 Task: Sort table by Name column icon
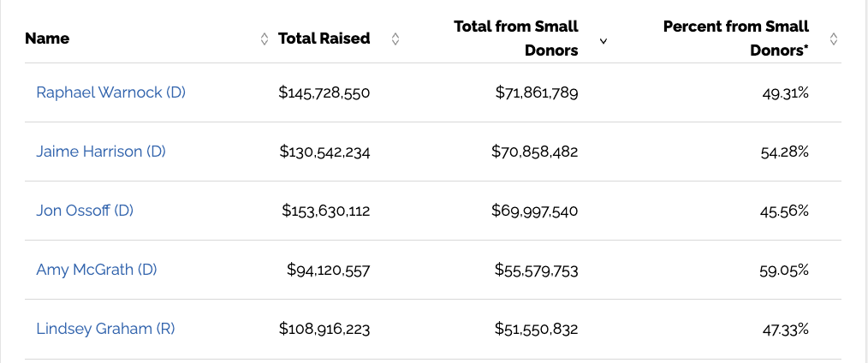265,39
